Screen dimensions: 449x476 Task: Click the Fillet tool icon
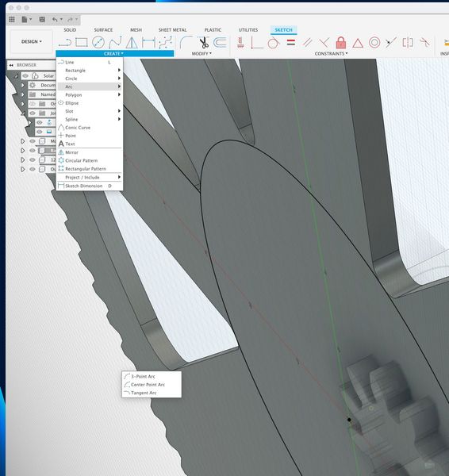click(186, 43)
